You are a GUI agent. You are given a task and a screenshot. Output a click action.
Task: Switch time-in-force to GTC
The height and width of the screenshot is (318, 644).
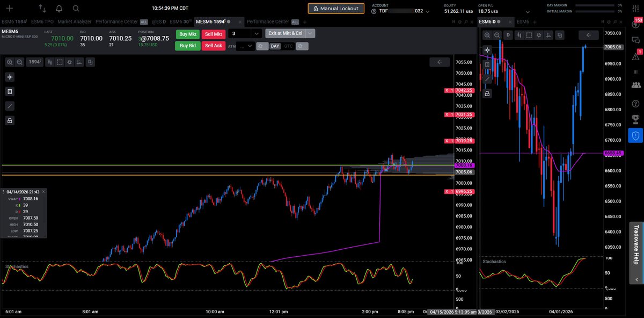tap(288, 46)
